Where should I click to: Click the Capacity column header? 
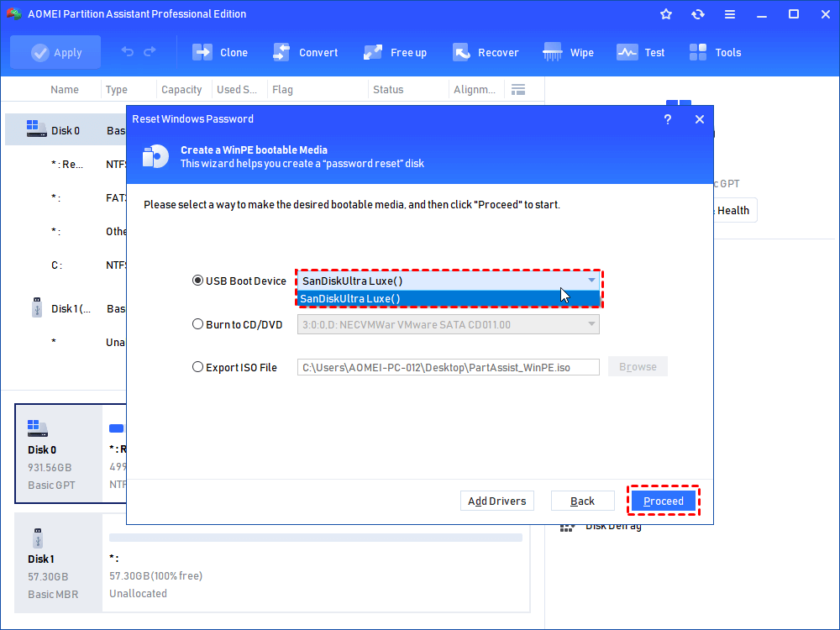pos(181,90)
